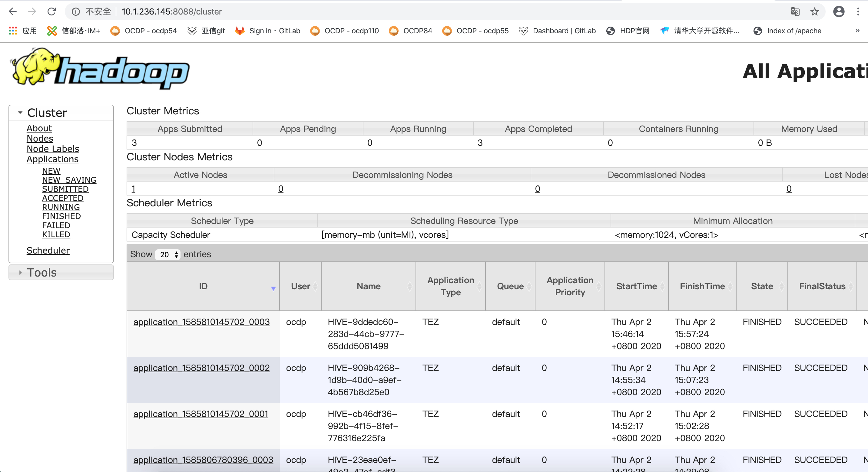Sort table by Application Priority column
This screenshot has height=472, width=868.
point(570,286)
